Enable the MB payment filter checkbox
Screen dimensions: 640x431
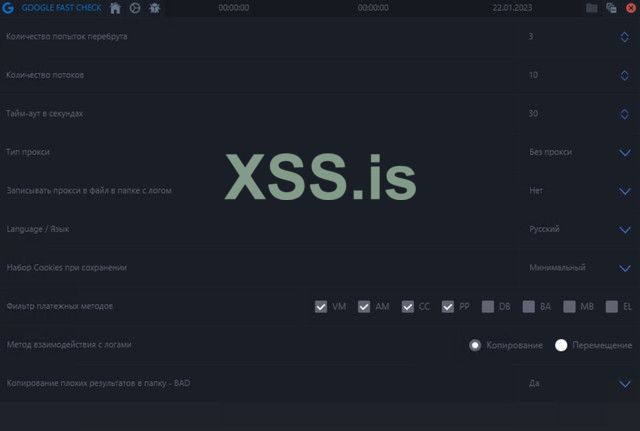pyautogui.click(x=569, y=307)
